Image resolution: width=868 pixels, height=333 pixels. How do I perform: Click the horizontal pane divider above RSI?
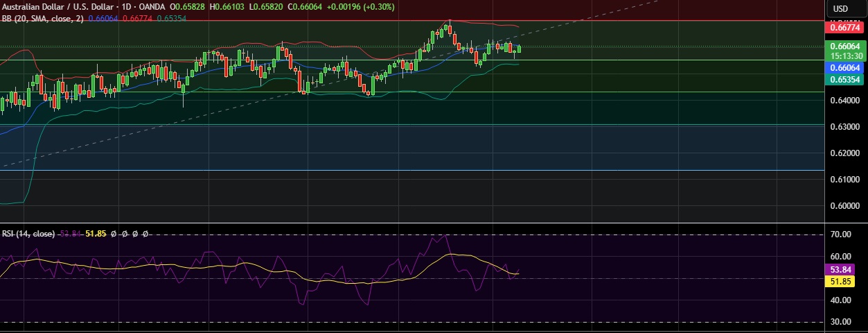[416, 223]
